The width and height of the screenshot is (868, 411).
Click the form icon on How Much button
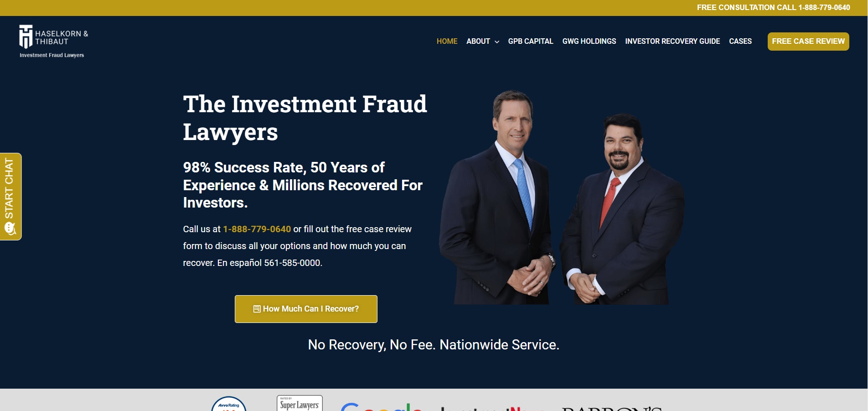[x=257, y=309]
